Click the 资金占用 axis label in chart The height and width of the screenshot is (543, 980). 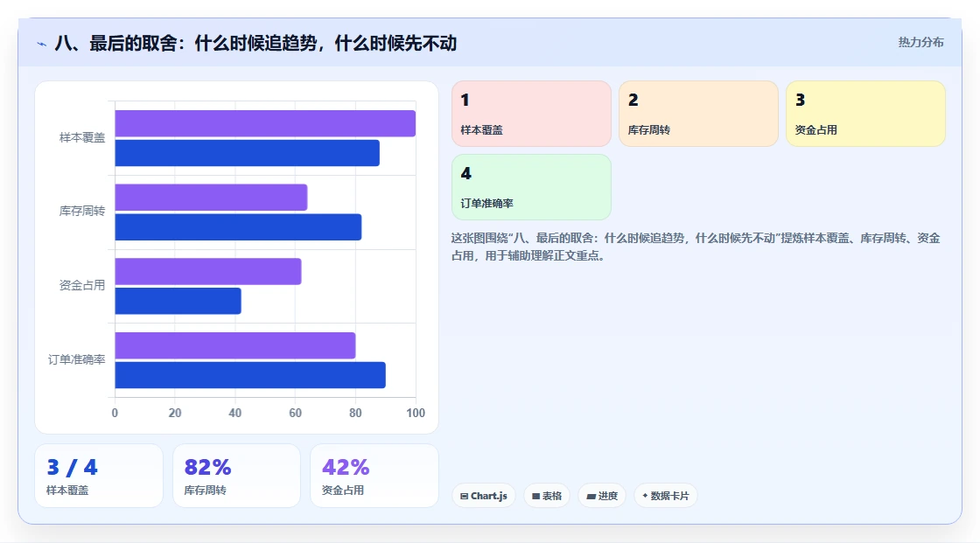coord(82,286)
